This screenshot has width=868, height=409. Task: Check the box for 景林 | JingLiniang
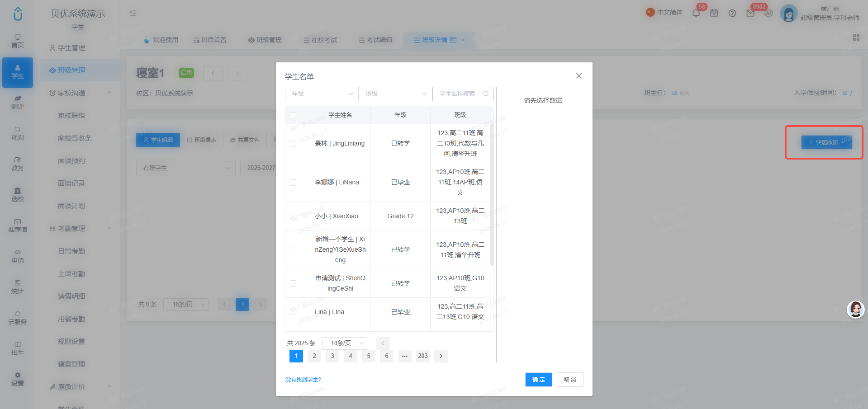(x=293, y=144)
